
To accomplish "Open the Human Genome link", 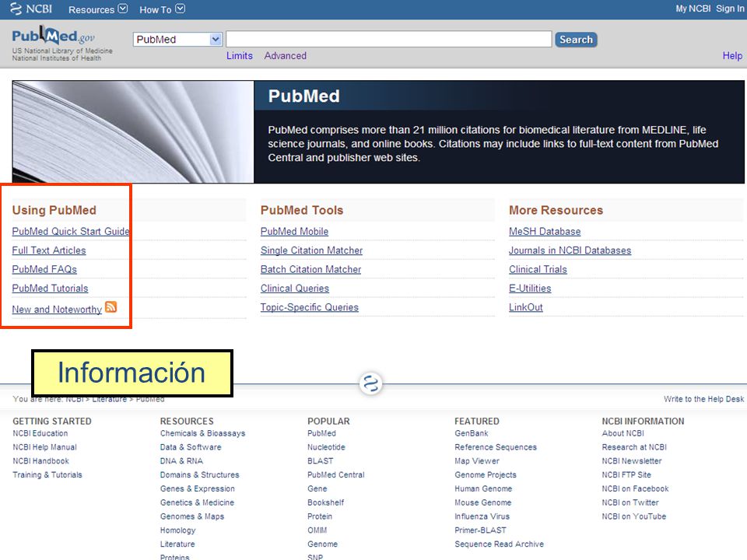I will tap(483, 488).
